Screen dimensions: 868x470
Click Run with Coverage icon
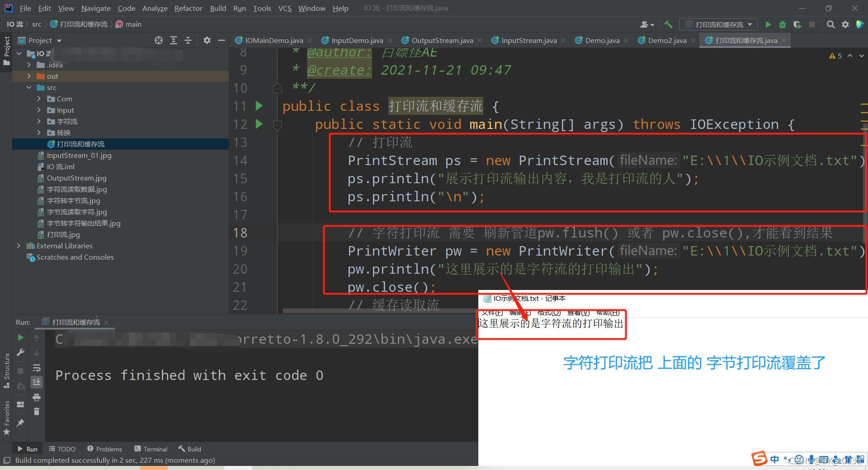797,24
